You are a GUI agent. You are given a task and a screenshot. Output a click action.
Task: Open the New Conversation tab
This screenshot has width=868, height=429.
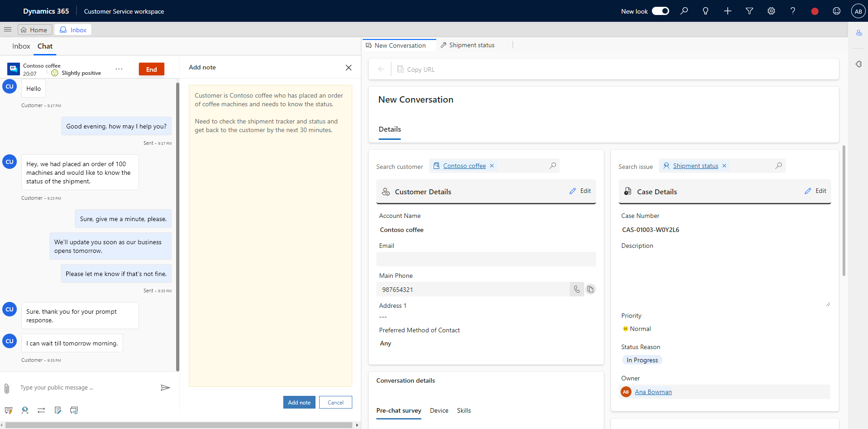(399, 45)
